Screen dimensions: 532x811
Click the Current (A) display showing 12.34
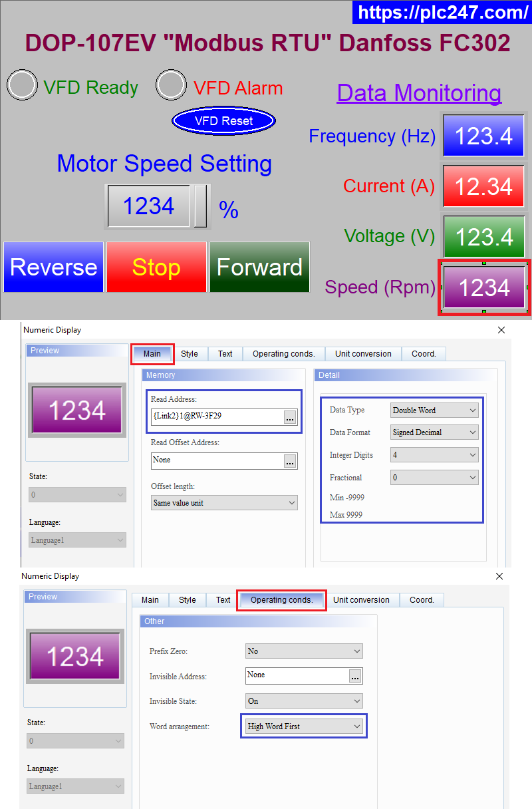click(x=483, y=186)
